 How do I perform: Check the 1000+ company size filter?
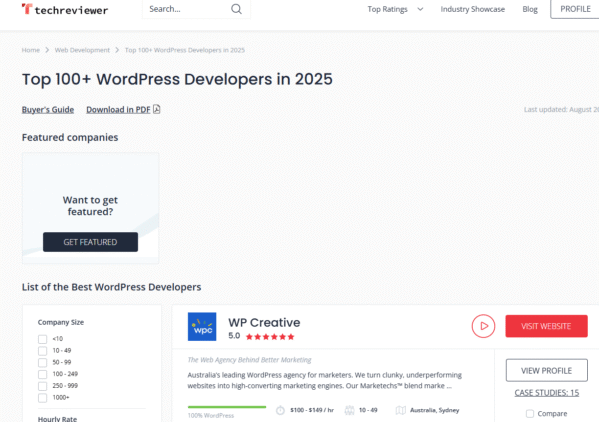[42, 398]
